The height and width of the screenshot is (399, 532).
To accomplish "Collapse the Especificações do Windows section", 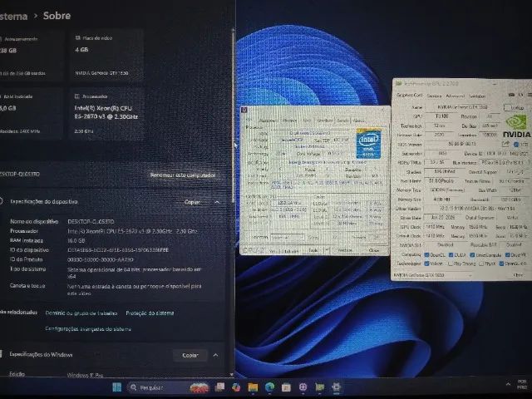I will [x=215, y=355].
